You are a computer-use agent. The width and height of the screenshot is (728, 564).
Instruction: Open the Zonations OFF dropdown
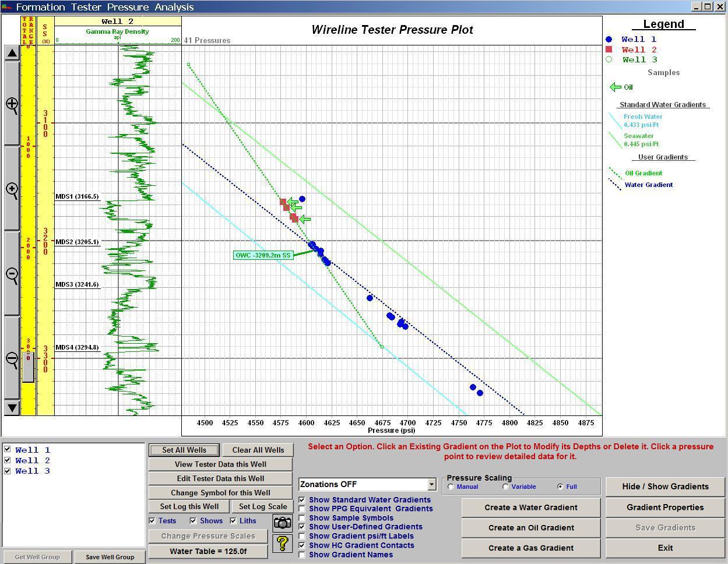[431, 484]
